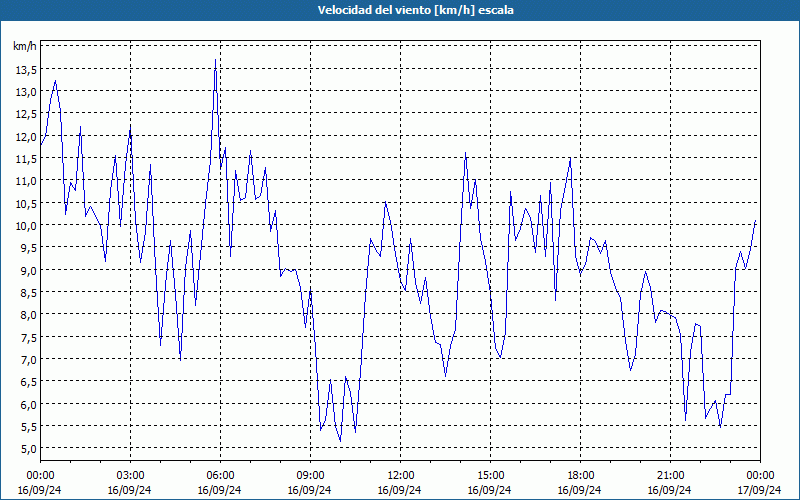Click the 5,0 y-axis value
The width and height of the screenshot is (800, 500).
tap(28, 449)
